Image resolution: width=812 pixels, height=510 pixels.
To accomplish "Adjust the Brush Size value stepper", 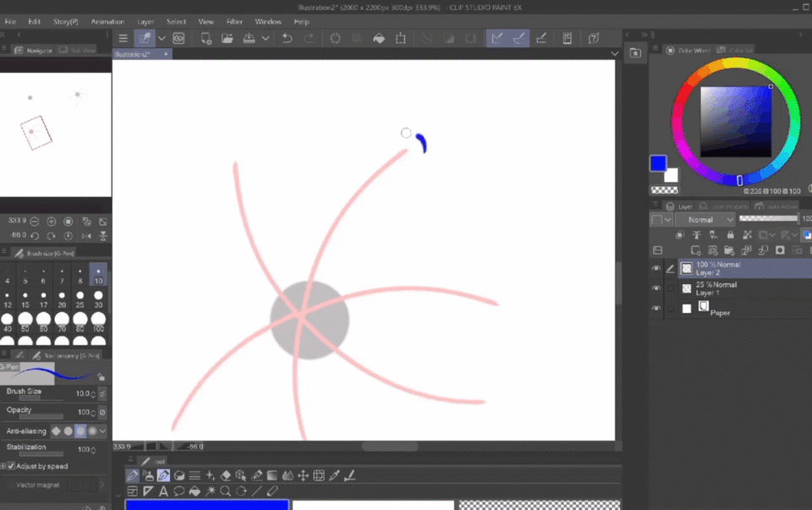I will coord(93,394).
